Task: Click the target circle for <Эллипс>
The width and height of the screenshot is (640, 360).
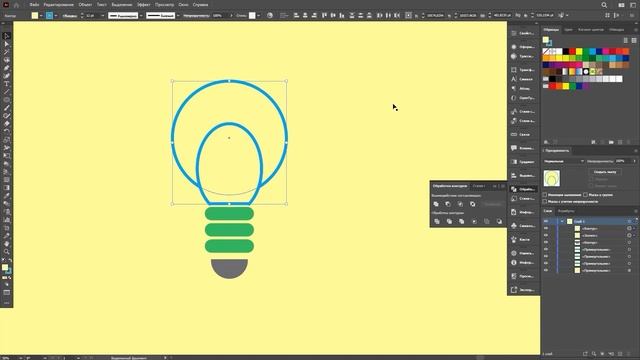Action: [x=629, y=236]
